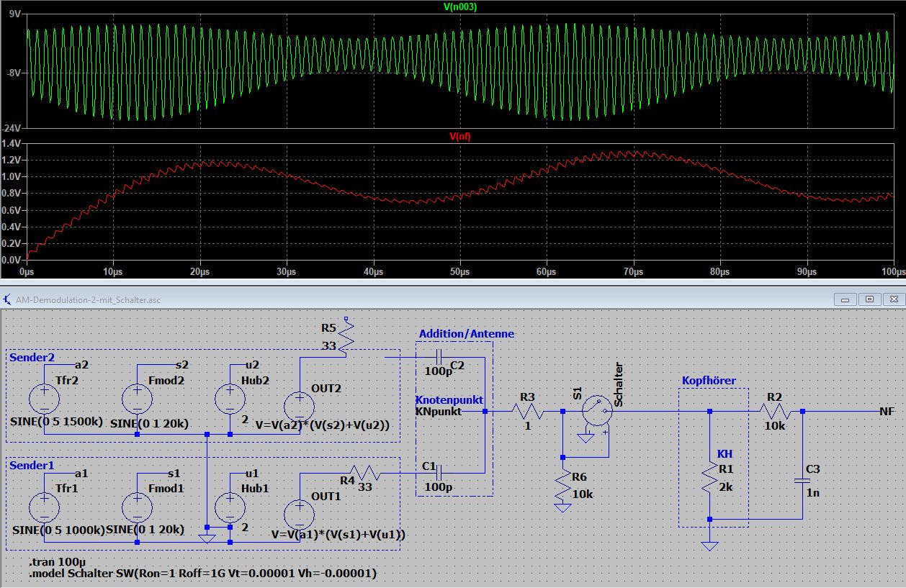Click the .model Schalter SW directive
This screenshot has width=906, height=588.
[202, 574]
